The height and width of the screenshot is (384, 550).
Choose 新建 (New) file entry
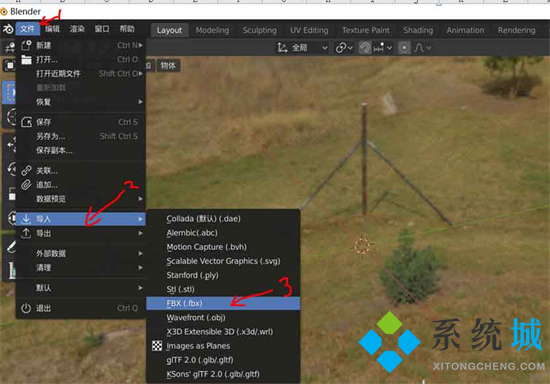81,45
